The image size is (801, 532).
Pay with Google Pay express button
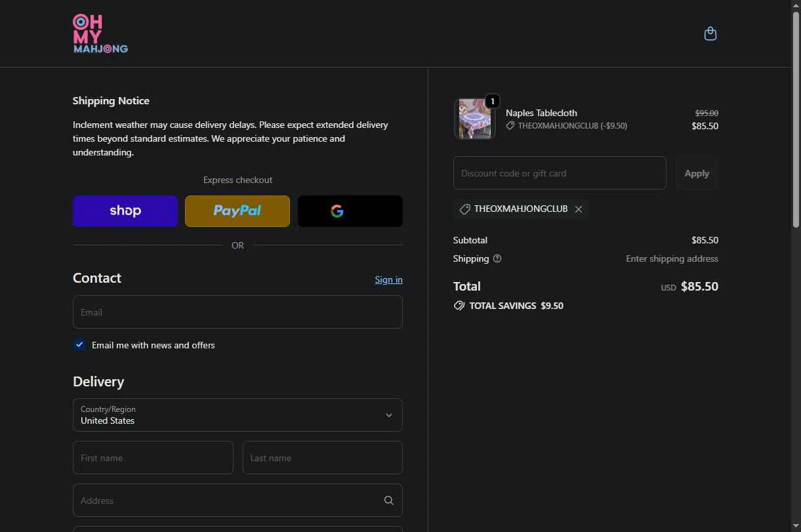click(x=350, y=211)
